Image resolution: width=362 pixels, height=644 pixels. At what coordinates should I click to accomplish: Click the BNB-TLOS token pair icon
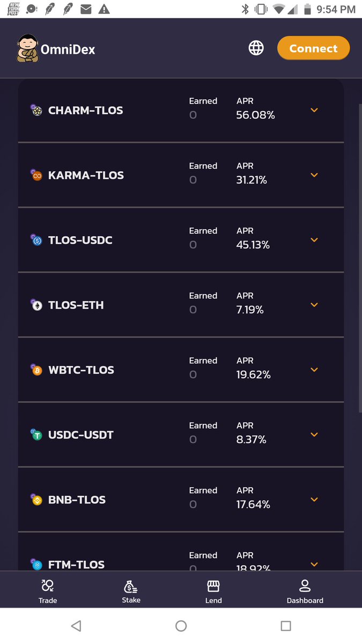[36, 500]
